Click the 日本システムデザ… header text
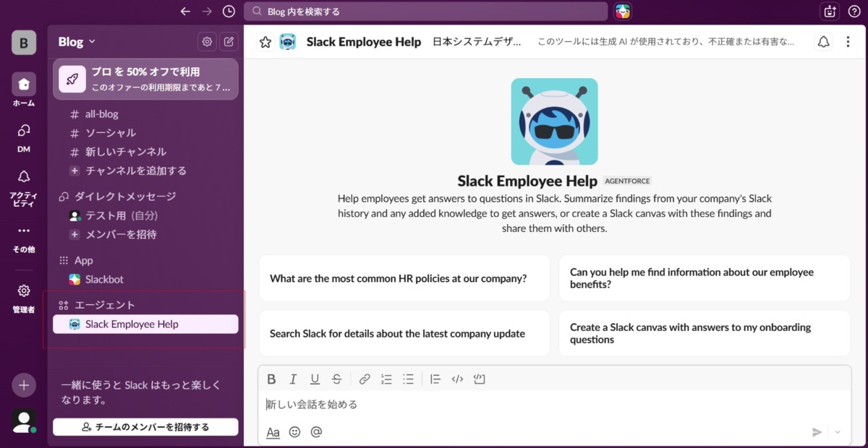 [477, 42]
